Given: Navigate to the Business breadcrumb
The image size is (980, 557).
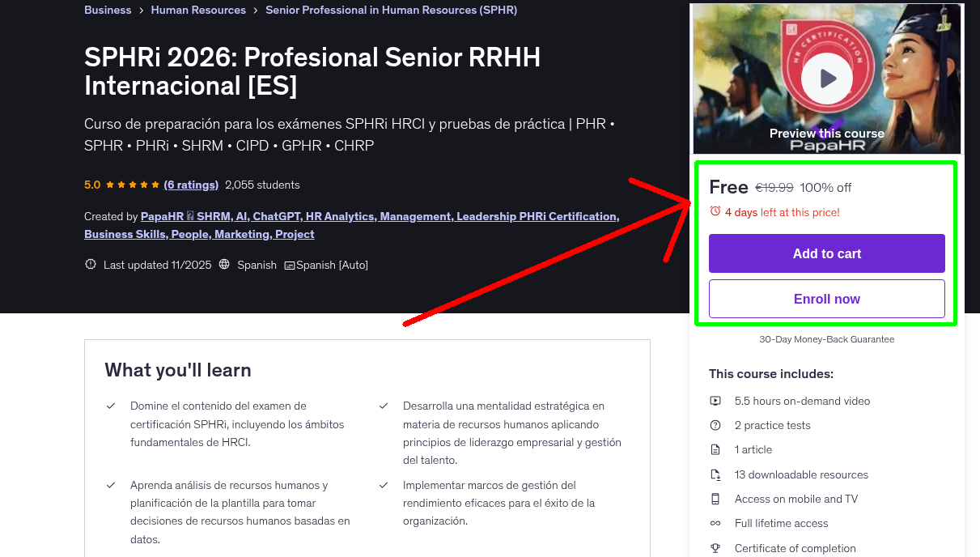Looking at the screenshot, I should (108, 10).
